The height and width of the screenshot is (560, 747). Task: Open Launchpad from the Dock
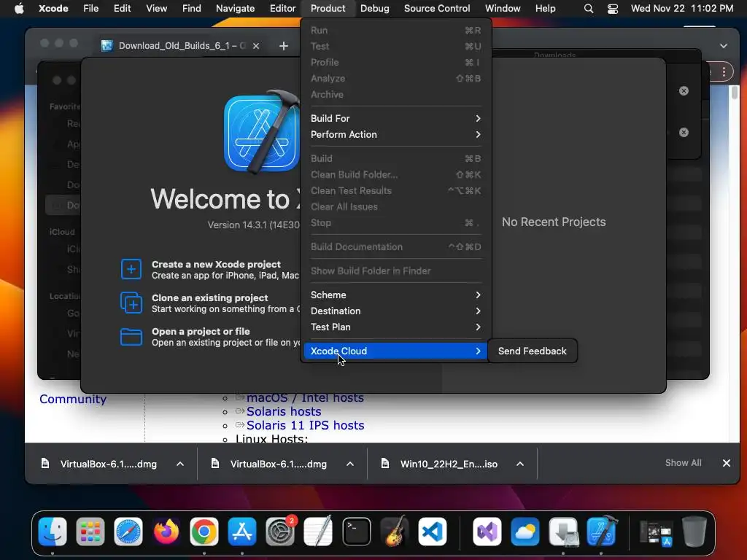coord(90,531)
